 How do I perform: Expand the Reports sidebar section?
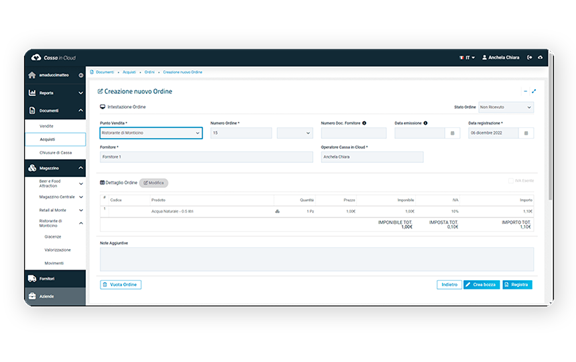tap(81, 93)
